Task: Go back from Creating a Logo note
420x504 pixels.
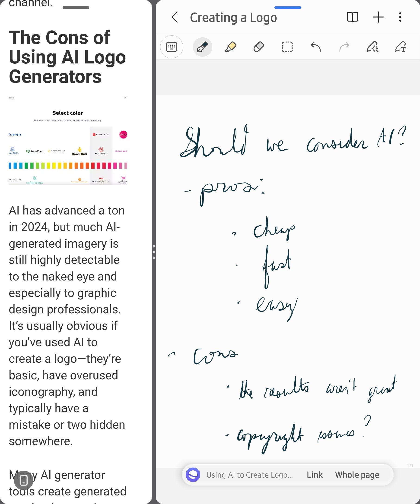Action: [175, 17]
